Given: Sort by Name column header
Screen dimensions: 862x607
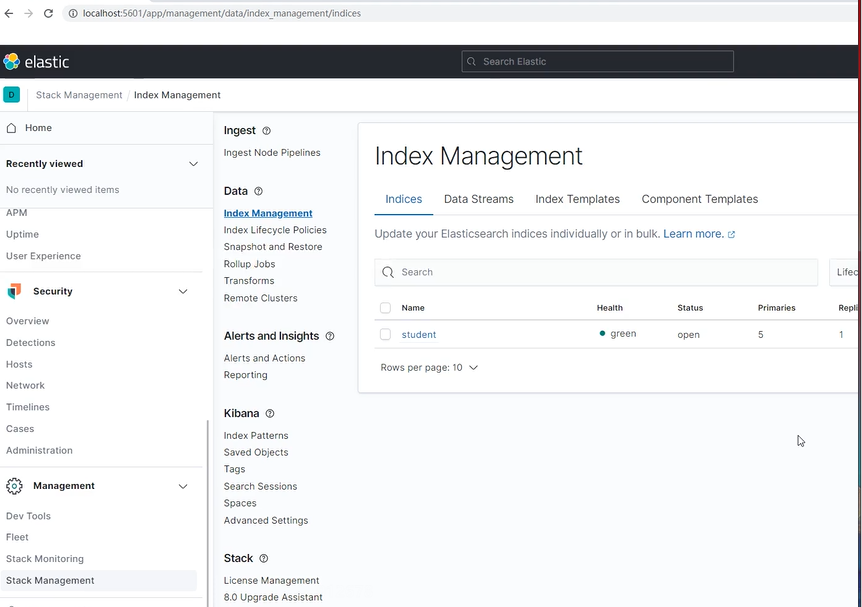Looking at the screenshot, I should point(413,308).
